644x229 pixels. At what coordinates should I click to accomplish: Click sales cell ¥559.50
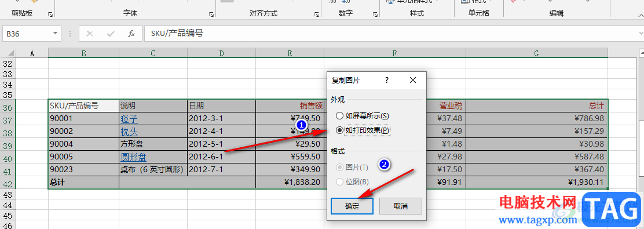[x=290, y=157]
